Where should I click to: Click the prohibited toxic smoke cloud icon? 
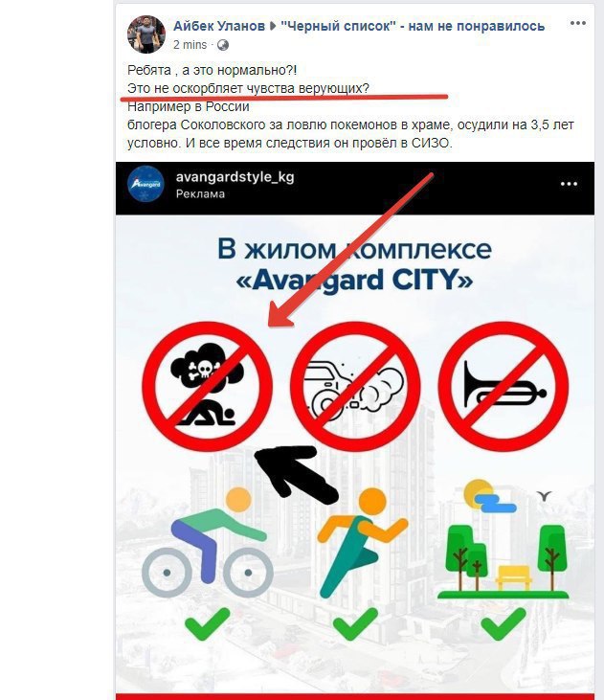point(207,386)
